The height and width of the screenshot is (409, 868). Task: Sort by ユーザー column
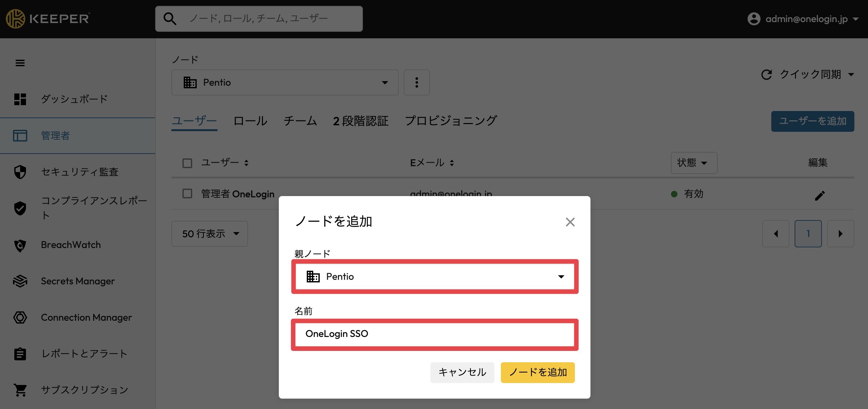[x=225, y=163]
